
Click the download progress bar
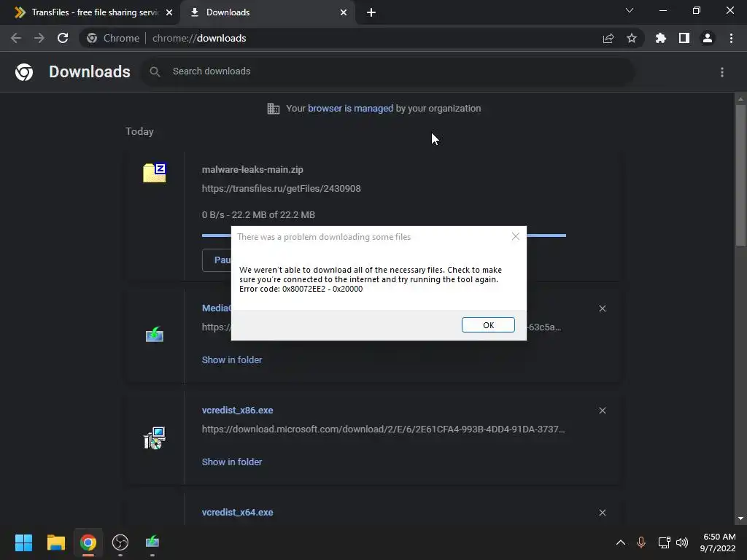[x=384, y=236]
